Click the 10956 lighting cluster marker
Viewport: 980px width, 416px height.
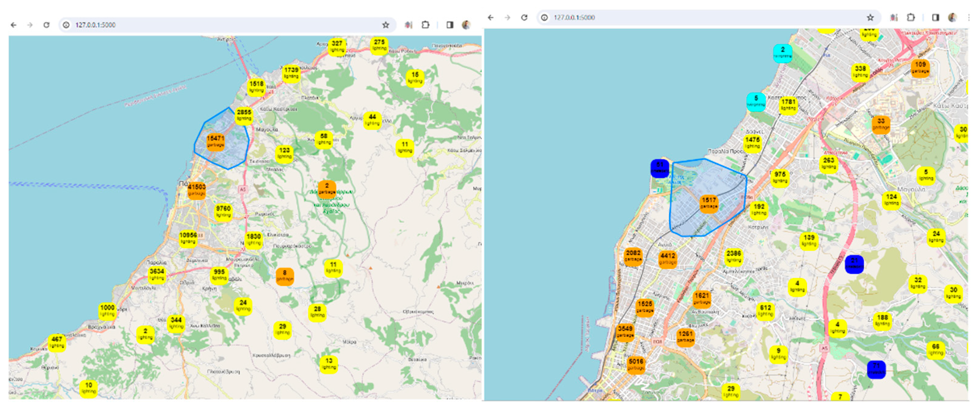[188, 238]
